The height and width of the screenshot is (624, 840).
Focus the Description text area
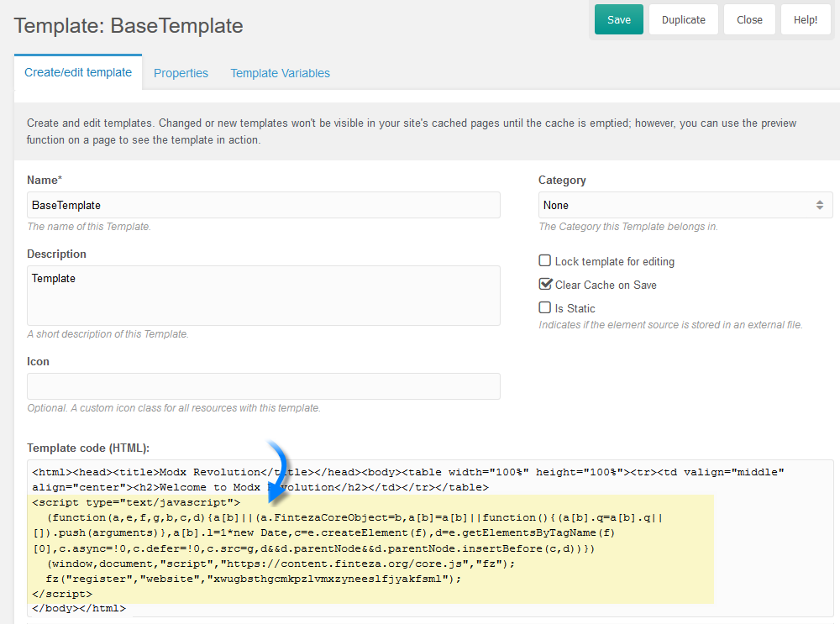tap(263, 295)
